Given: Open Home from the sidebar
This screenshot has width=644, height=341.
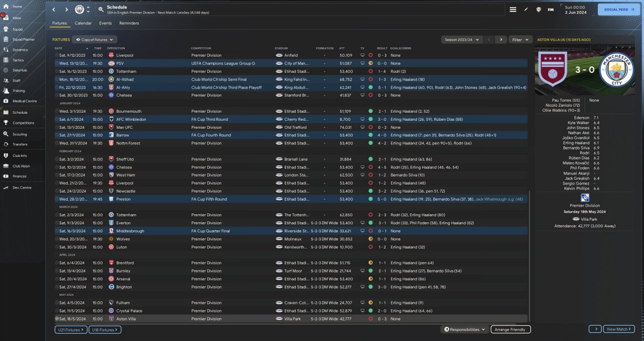Looking at the screenshot, I should (x=17, y=7).
